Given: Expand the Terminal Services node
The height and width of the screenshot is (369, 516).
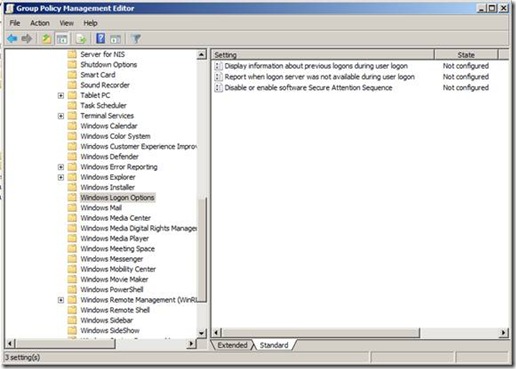Looking at the screenshot, I should pyautogui.click(x=61, y=116).
